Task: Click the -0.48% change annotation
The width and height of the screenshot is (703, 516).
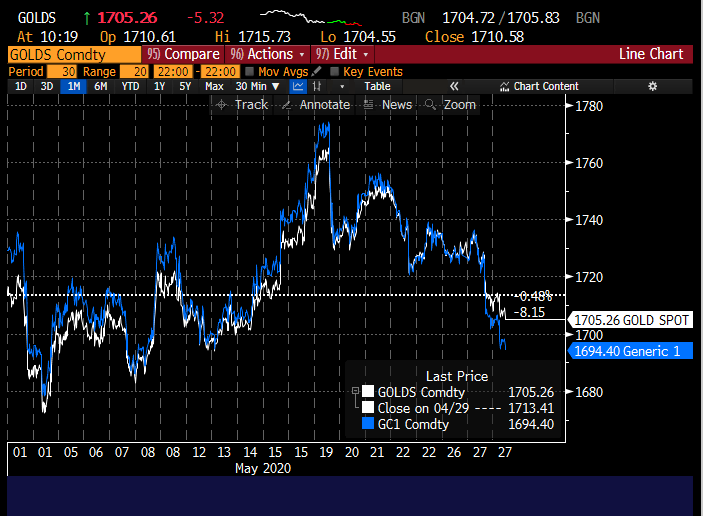Action: tap(533, 296)
